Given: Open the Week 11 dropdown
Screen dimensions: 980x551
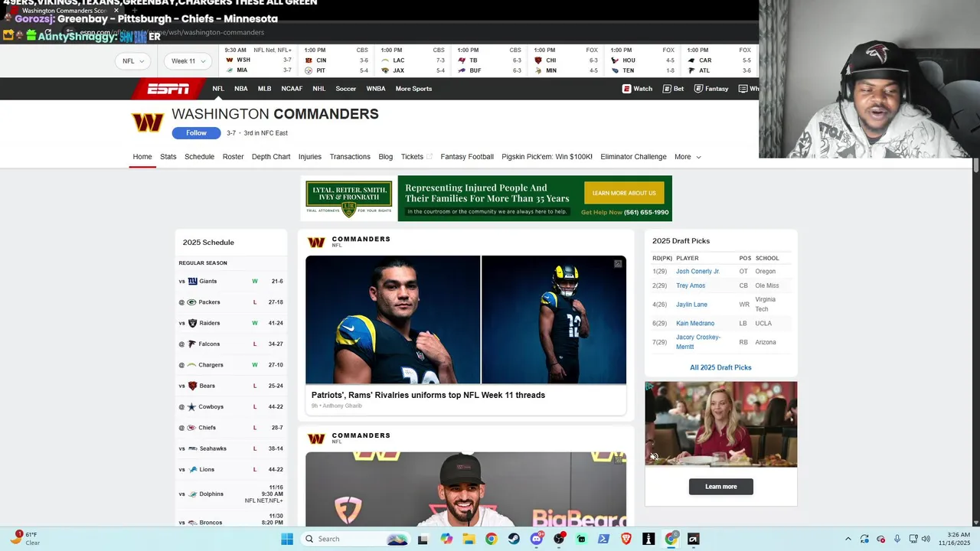Looking at the screenshot, I should [x=188, y=61].
